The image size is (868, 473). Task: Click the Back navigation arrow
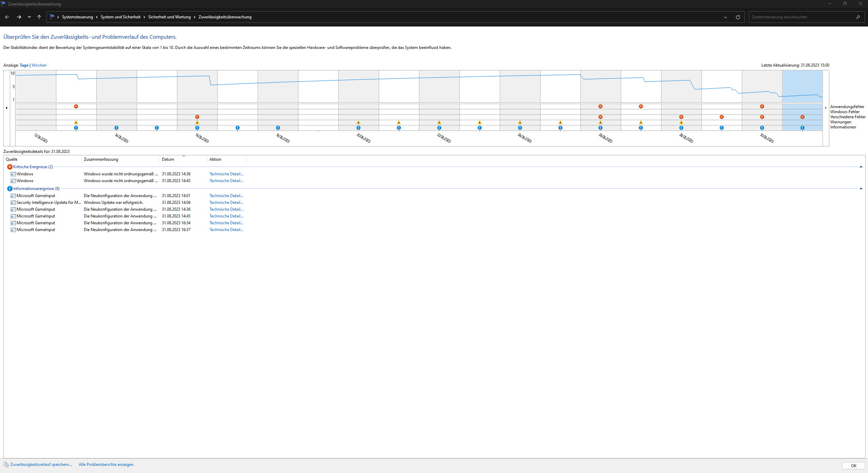point(7,17)
